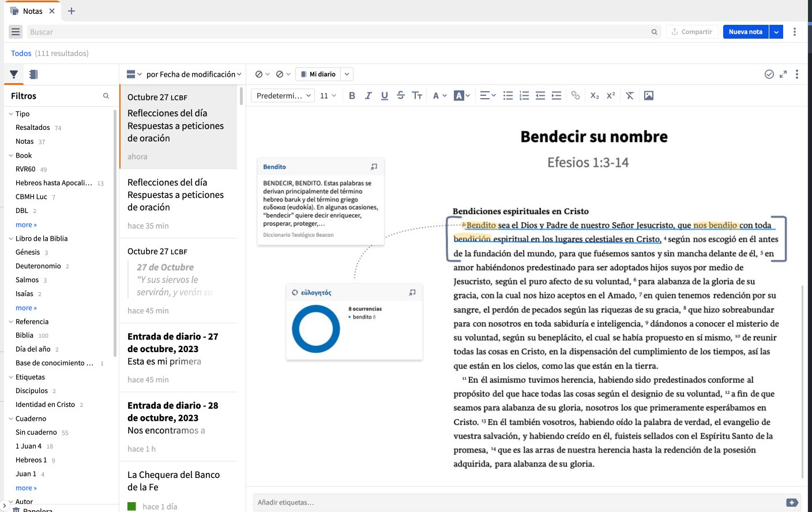Filter by Biblia reference
The image size is (812, 512).
click(x=24, y=335)
